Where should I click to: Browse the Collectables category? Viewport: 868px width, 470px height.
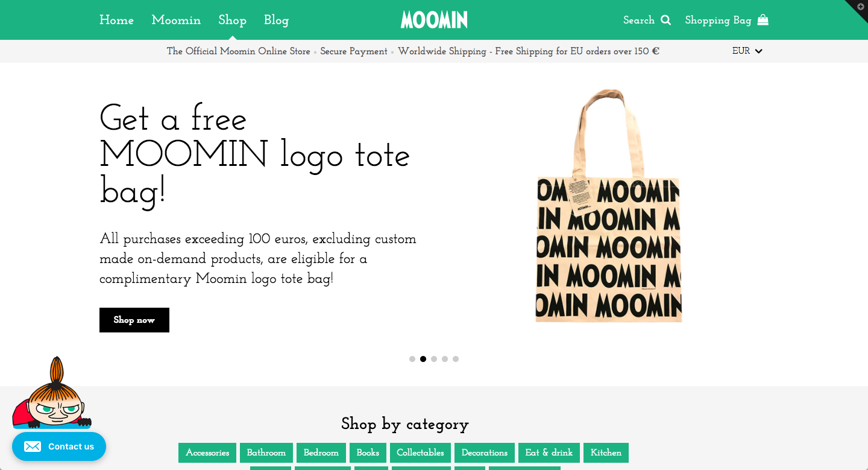tap(420, 453)
